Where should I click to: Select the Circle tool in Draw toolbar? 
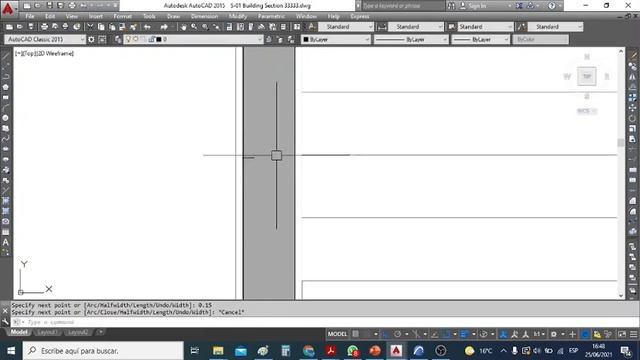pos(6,118)
